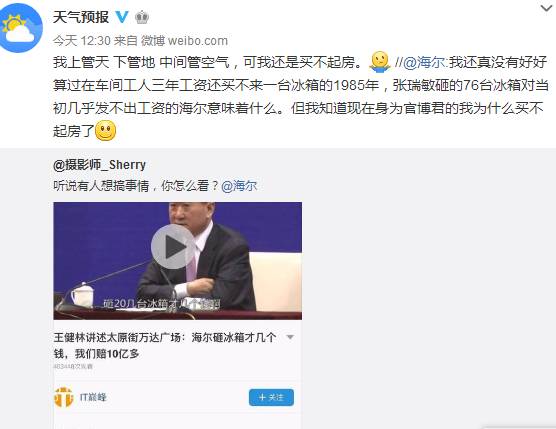Viewport: 556px width, 429px height.
Task: Follow IT巅峰 with the 关注 button
Action: 271,397
